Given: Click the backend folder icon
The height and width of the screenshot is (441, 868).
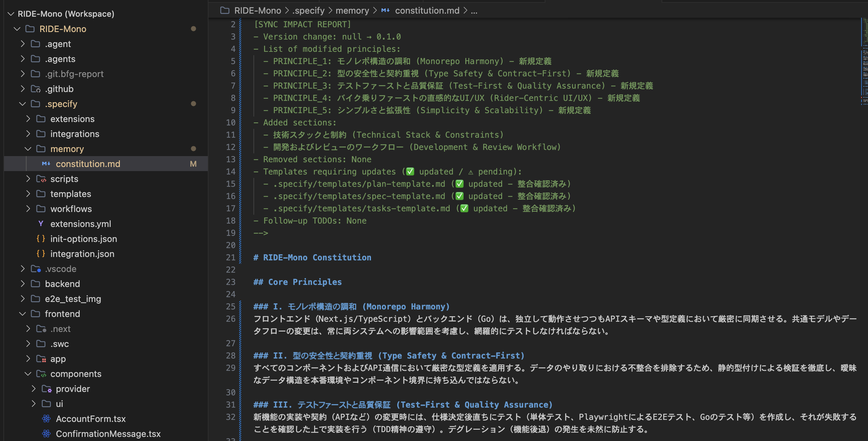Looking at the screenshot, I should [35, 284].
